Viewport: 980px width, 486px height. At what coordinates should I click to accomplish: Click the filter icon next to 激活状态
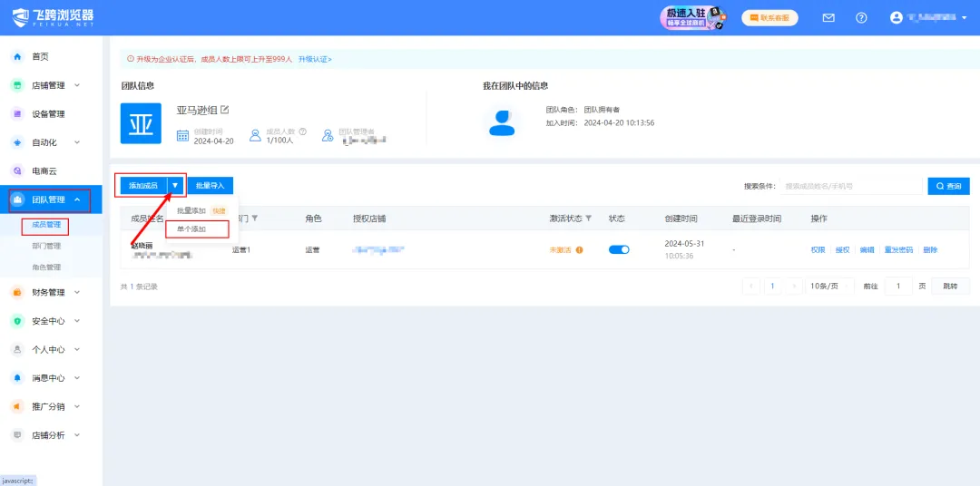pos(588,219)
